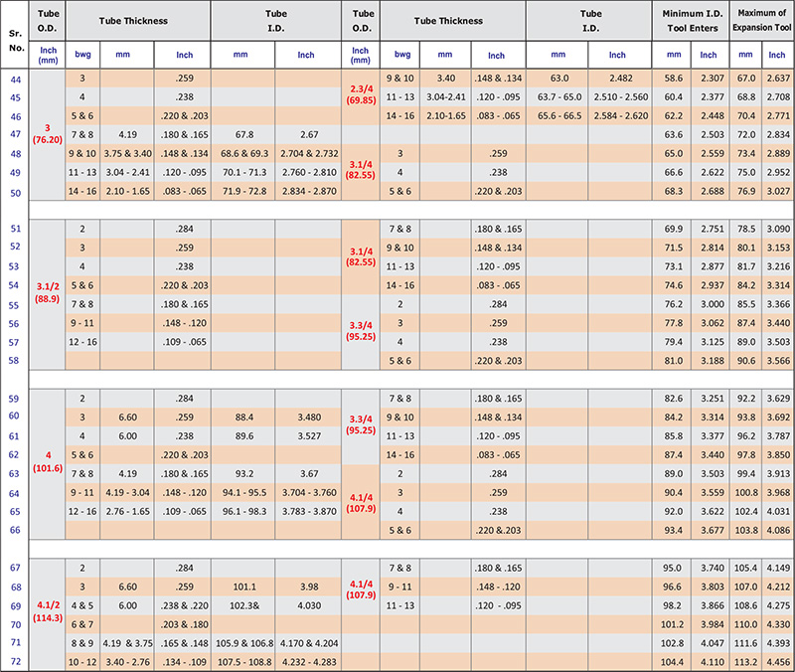The image size is (795, 672).
Task: Click tube I.D. '2.584 - 2.620'
Action: click(621, 115)
